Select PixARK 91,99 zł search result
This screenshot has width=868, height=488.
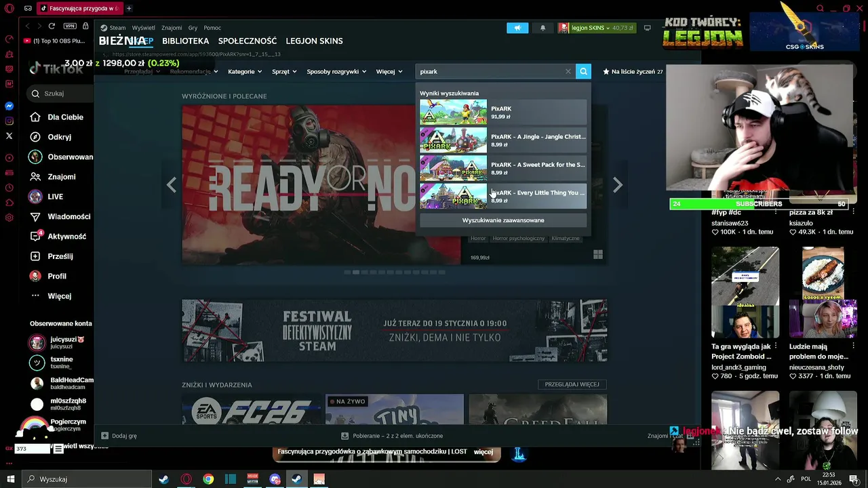[x=503, y=112]
